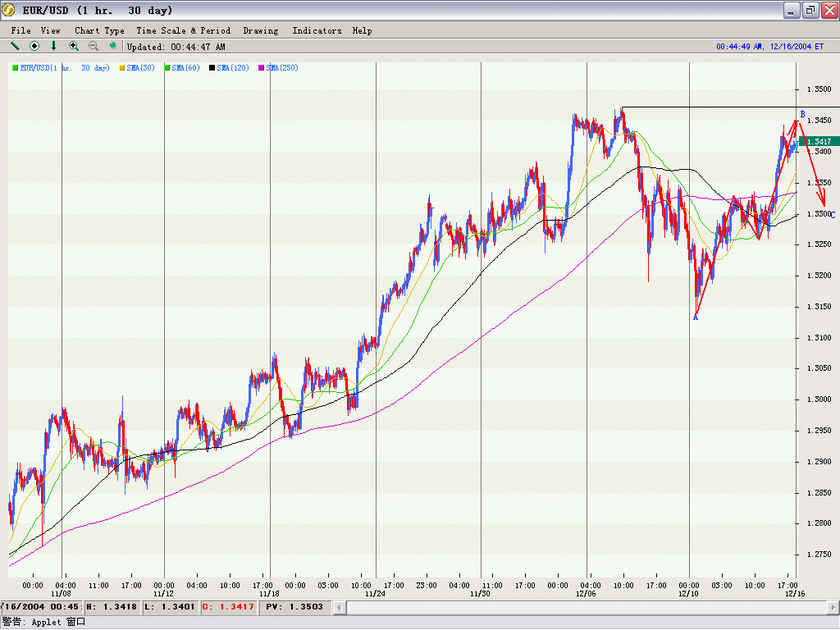Image resolution: width=840 pixels, height=630 pixels.
Task: Click the point A annotation label
Action: pos(696,317)
